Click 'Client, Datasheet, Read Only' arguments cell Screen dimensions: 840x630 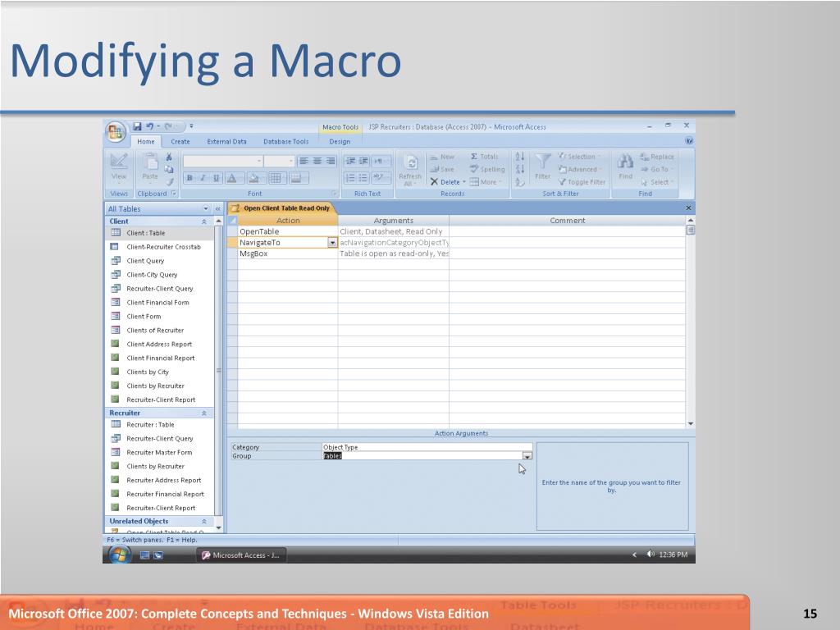(393, 231)
